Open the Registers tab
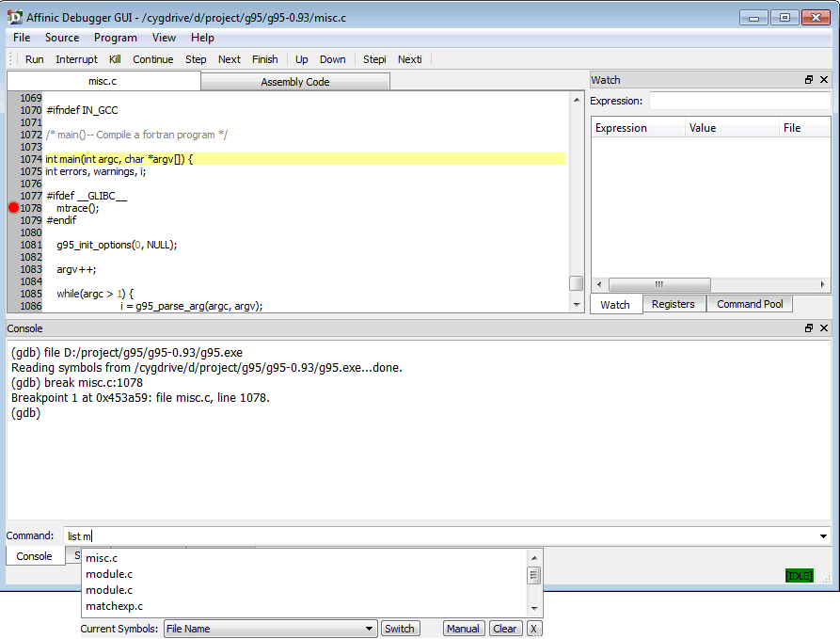 674,304
